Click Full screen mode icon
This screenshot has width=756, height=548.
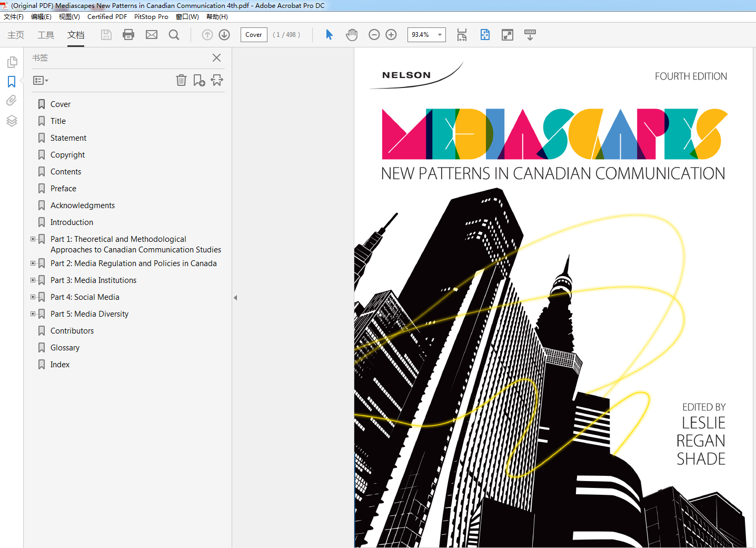coord(508,35)
